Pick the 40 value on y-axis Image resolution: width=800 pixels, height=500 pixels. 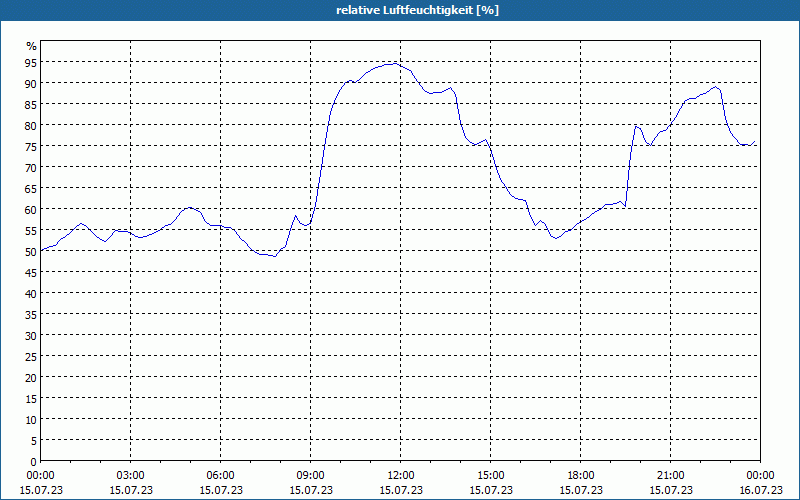pos(31,293)
